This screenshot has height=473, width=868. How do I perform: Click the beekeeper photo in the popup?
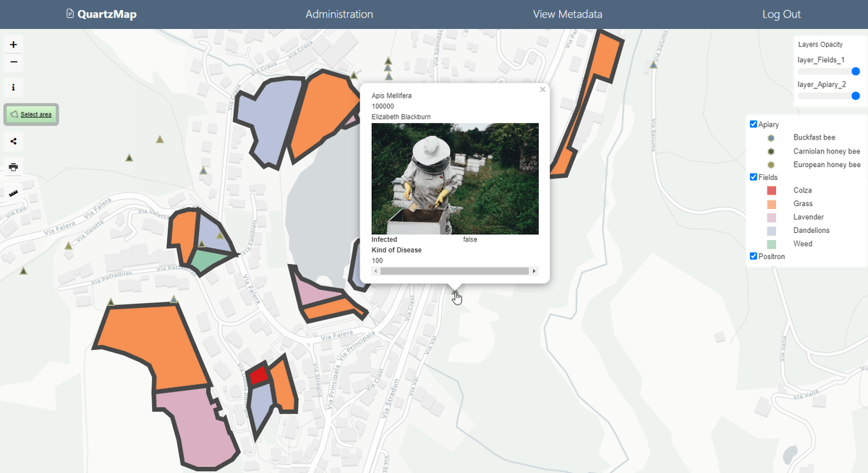(455, 179)
